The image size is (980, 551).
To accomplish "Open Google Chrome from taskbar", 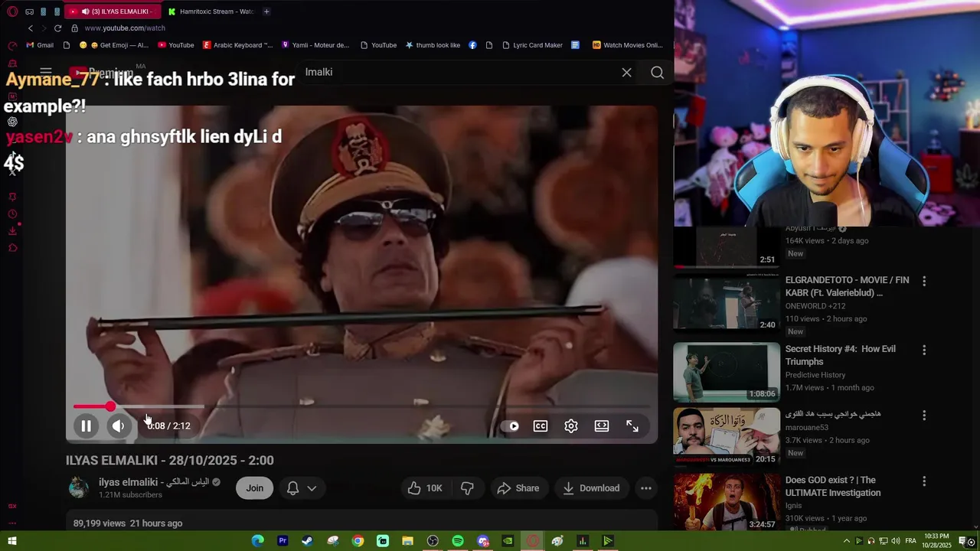I will click(x=358, y=541).
